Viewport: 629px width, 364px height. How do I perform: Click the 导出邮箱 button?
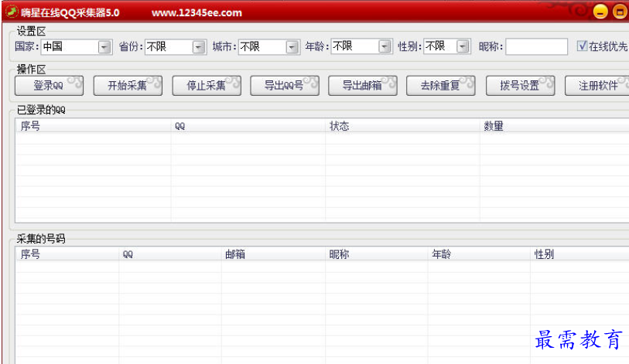[x=363, y=85]
